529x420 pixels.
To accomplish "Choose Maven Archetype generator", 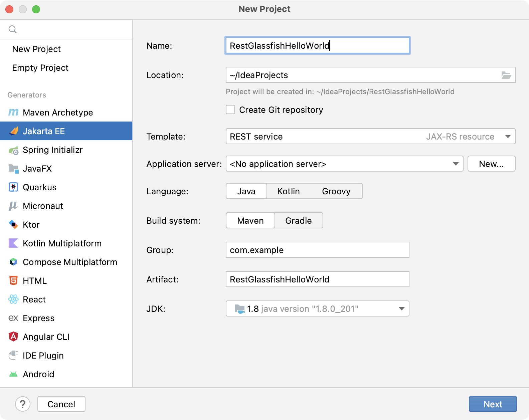I will point(66,112).
